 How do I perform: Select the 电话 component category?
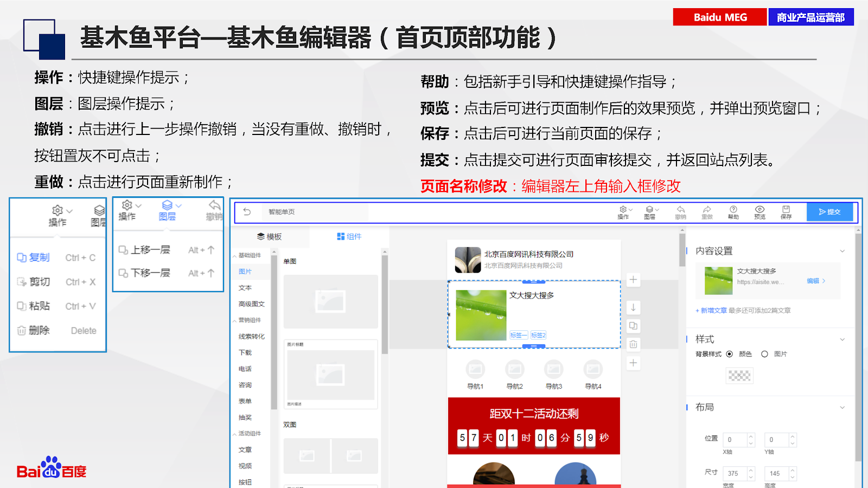click(245, 369)
